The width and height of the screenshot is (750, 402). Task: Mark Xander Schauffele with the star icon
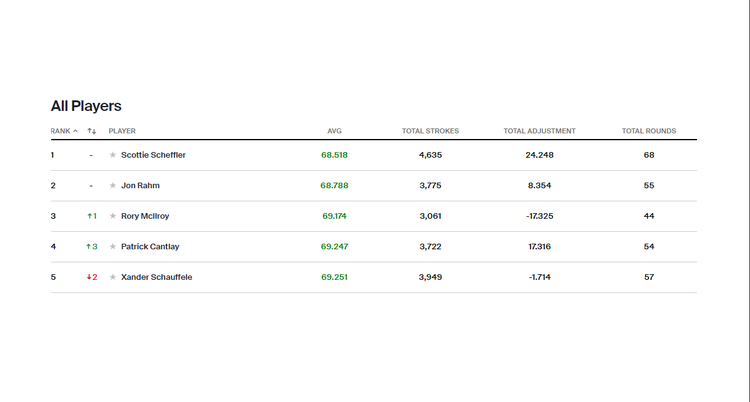pos(113,277)
